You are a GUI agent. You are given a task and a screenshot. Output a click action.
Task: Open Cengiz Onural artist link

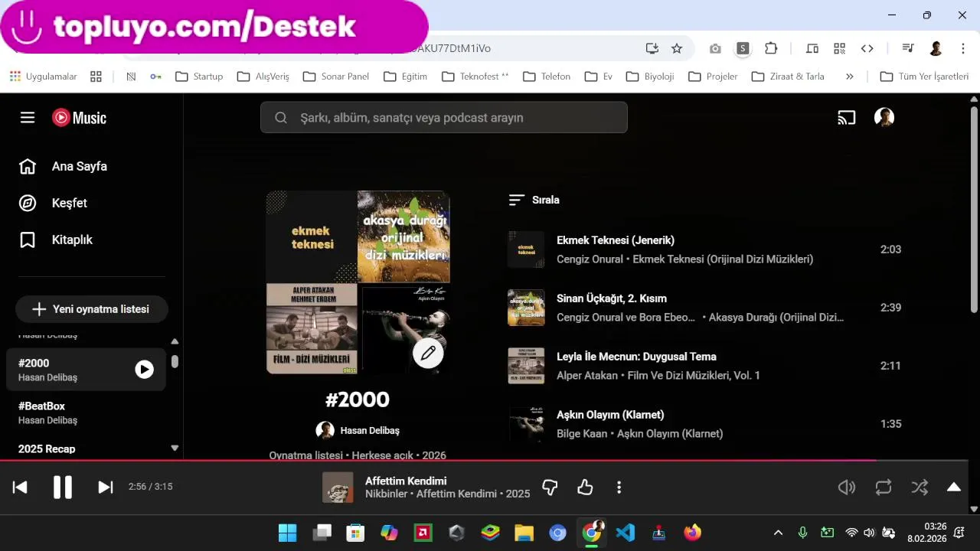click(x=590, y=259)
